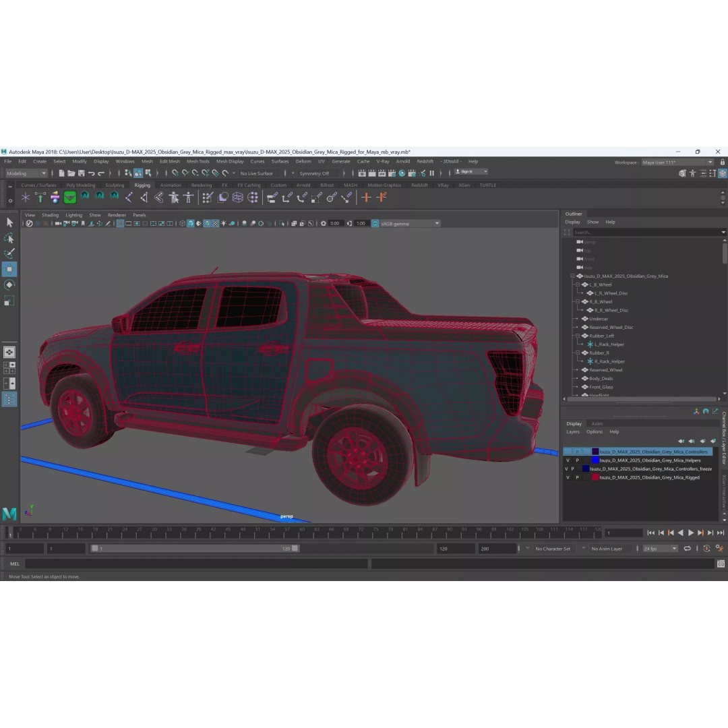Click the Pause render toolbar icon
This screenshot has height=728, width=728.
[x=432, y=173]
